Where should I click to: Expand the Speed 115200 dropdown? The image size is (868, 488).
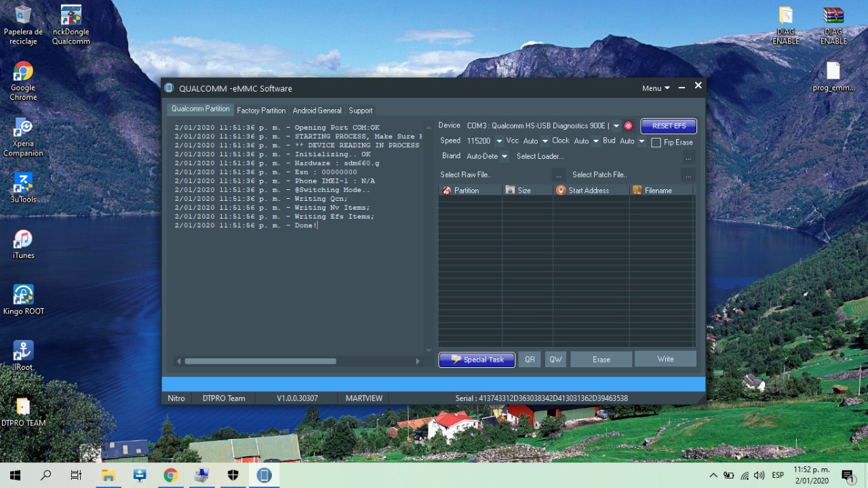(499, 141)
